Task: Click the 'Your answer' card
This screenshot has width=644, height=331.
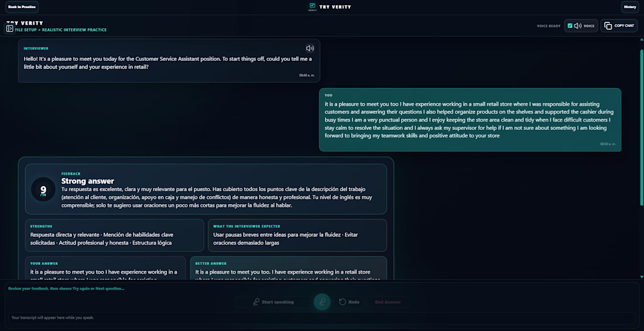Action: pyautogui.click(x=105, y=268)
